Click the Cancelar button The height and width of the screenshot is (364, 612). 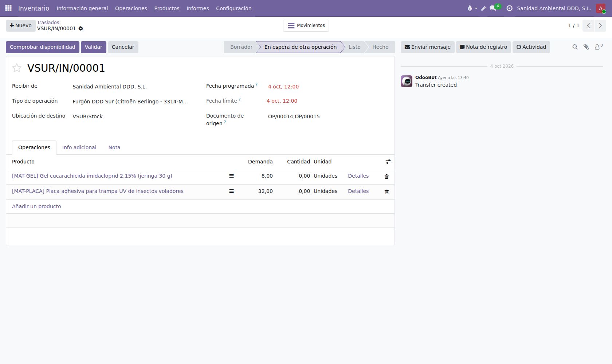pos(123,47)
